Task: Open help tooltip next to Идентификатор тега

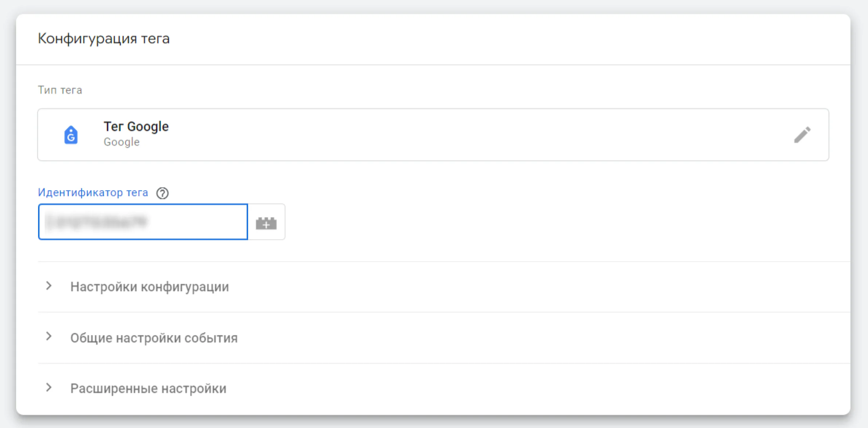Action: pos(162,193)
